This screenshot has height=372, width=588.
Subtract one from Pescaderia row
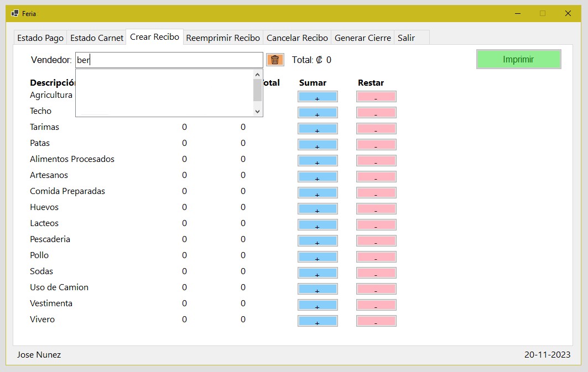(x=376, y=241)
